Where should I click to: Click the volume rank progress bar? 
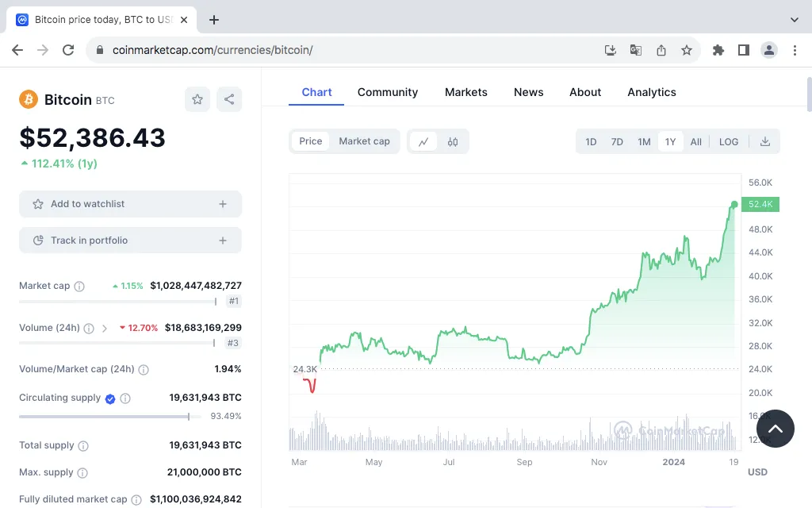[117, 343]
